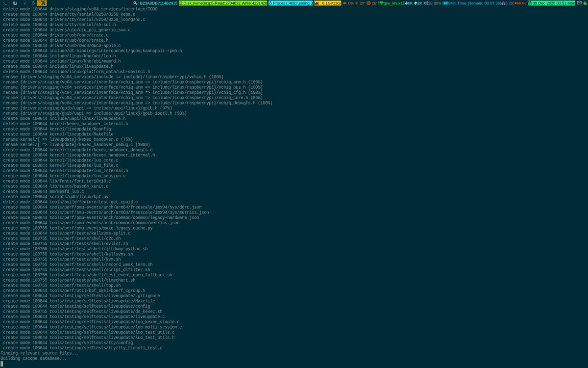588x368 pixels.
Task: Click the key icon before B23A9DB7114B2915
Action: coord(135,3)
